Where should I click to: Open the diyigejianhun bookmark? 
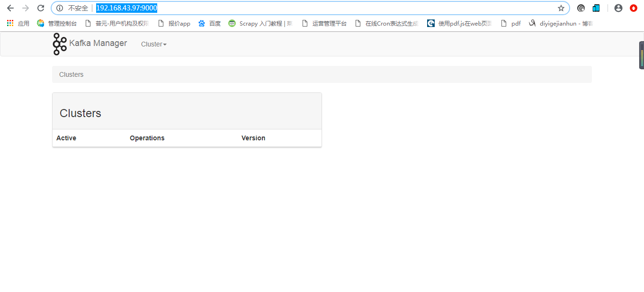[x=561, y=23]
